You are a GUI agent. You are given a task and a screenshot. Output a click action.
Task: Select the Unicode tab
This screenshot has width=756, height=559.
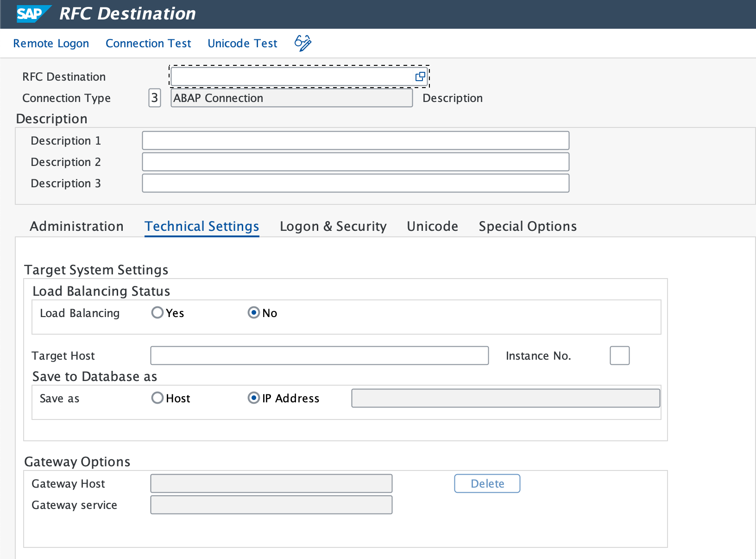pyautogui.click(x=432, y=226)
